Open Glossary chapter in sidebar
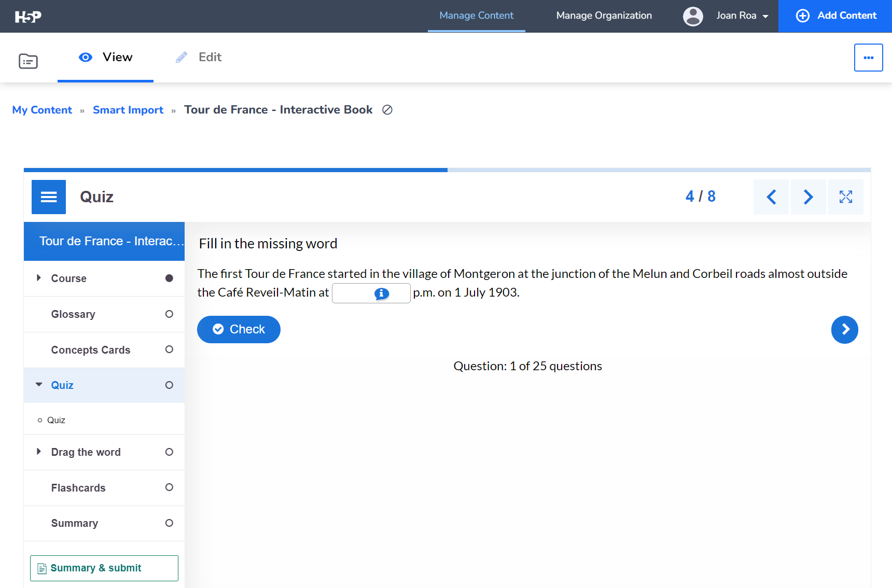 (x=104, y=314)
